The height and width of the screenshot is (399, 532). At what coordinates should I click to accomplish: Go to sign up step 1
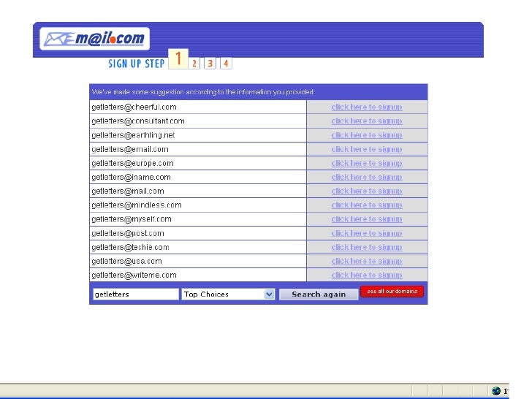point(178,58)
